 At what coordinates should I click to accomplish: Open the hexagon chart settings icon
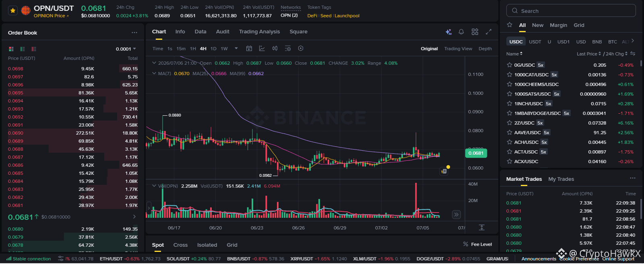(x=301, y=49)
